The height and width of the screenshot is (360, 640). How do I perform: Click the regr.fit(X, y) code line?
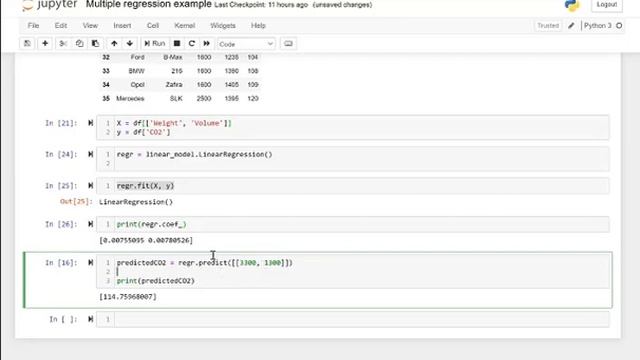coord(145,186)
